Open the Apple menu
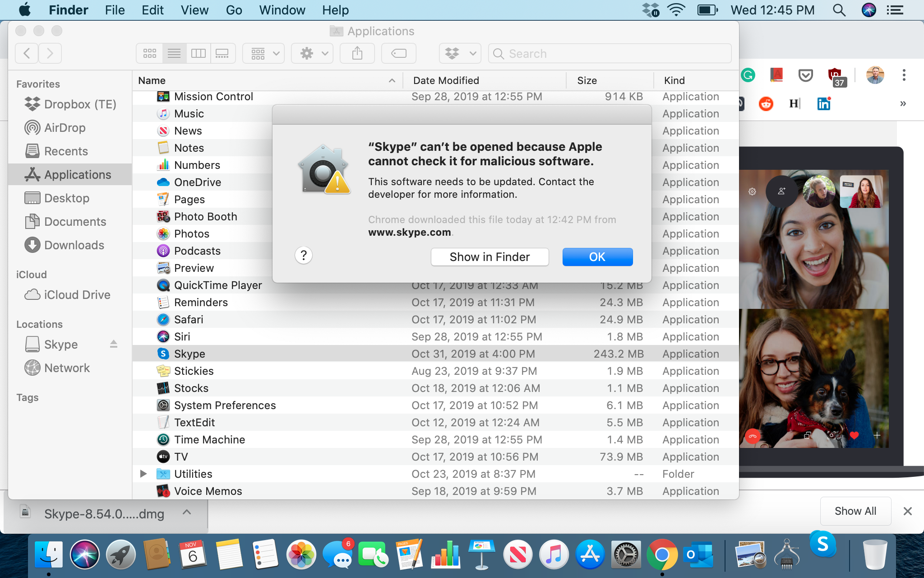The height and width of the screenshot is (578, 924). [25, 10]
